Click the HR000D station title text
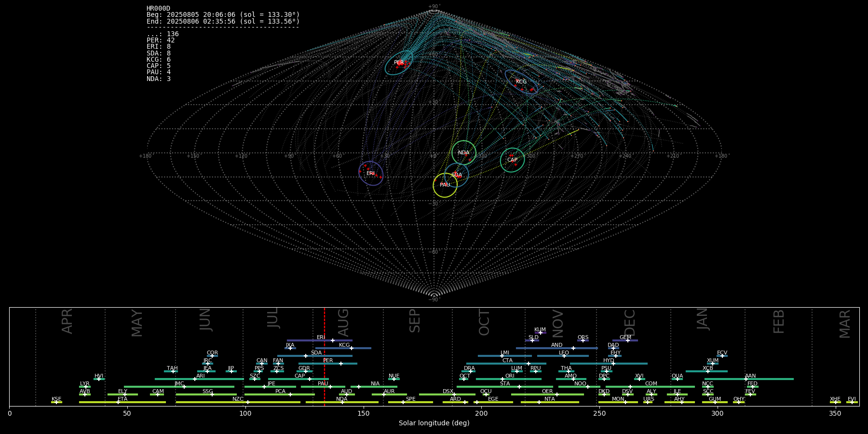 click(159, 9)
